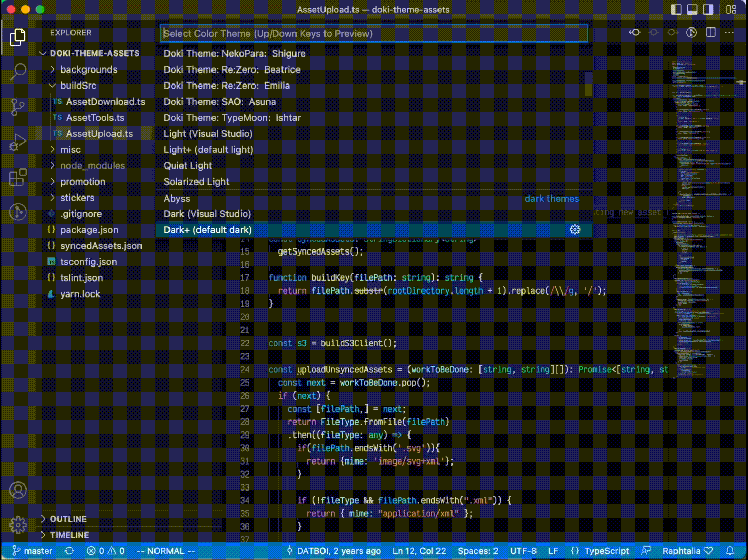This screenshot has width=748, height=560.
Task: Select AssetUpload.ts in explorer
Action: point(99,134)
